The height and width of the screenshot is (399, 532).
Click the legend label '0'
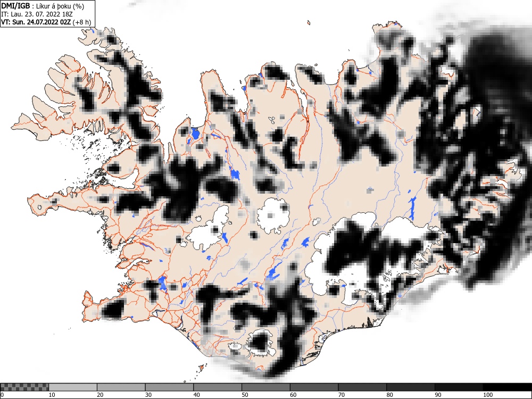2,395
